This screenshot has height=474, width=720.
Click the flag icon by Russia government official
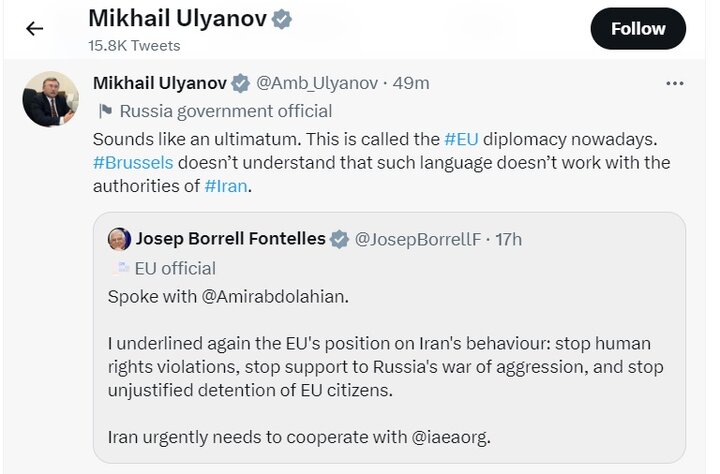point(105,111)
